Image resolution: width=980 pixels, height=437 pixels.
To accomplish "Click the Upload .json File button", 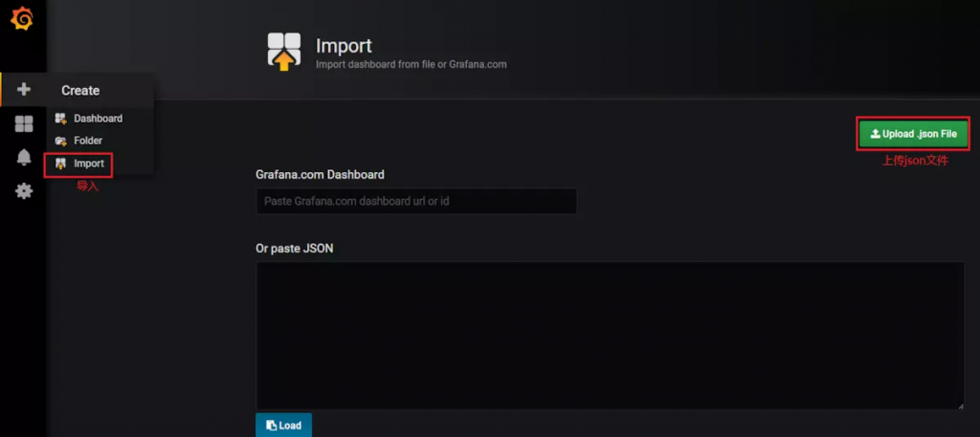I will point(913,134).
